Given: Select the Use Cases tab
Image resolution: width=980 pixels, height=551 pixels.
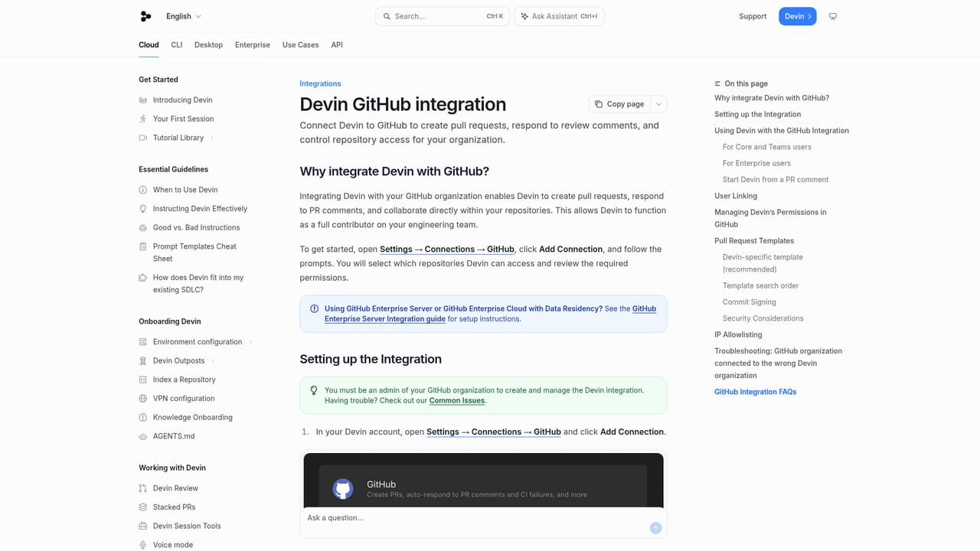Looking at the screenshot, I should tap(301, 45).
